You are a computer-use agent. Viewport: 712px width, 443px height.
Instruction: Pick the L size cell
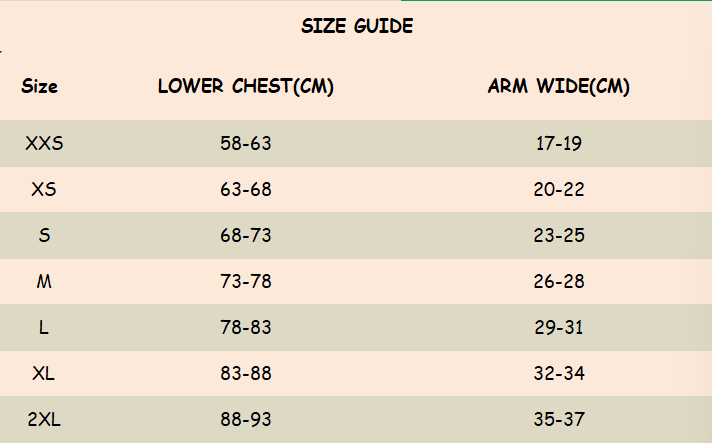click(x=44, y=327)
